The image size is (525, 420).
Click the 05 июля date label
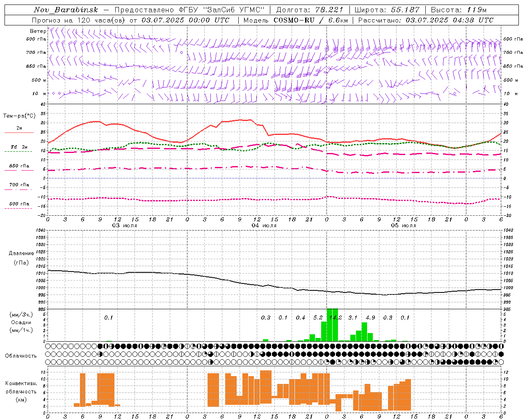[x=404, y=225]
